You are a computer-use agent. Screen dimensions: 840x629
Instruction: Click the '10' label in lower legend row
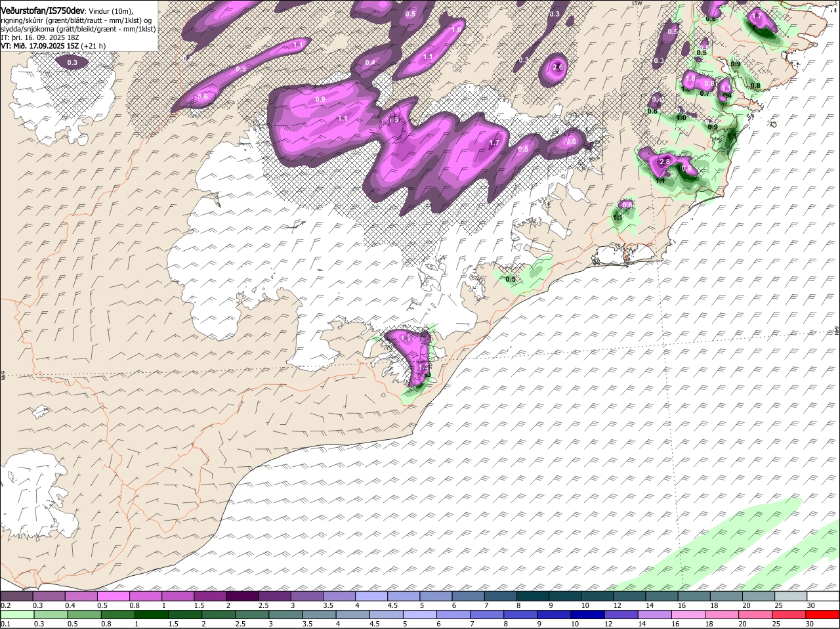(x=575, y=624)
